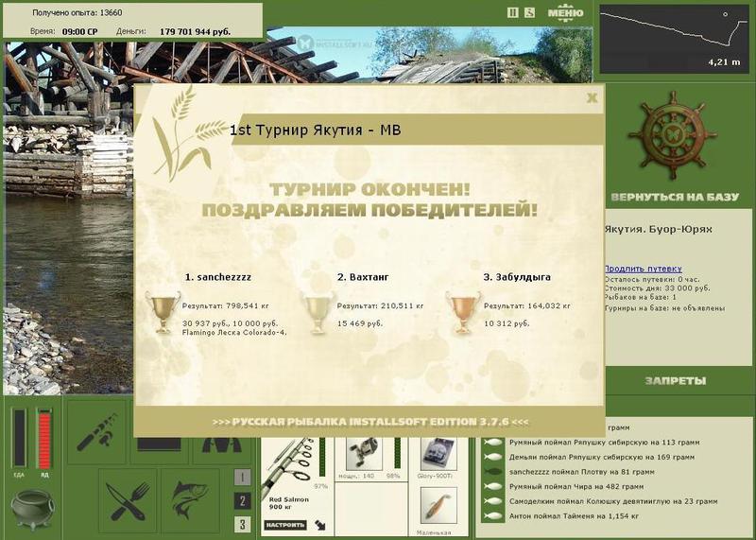Open the fish keepnet icon

point(190,501)
